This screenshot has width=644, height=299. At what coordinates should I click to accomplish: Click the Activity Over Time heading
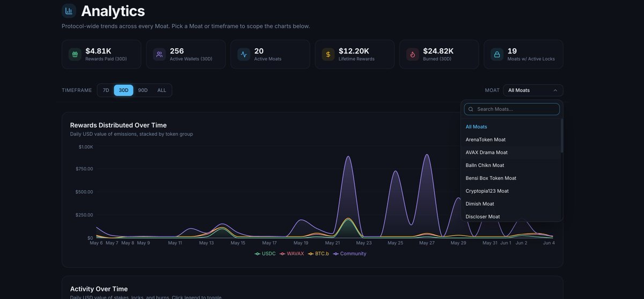click(99, 289)
